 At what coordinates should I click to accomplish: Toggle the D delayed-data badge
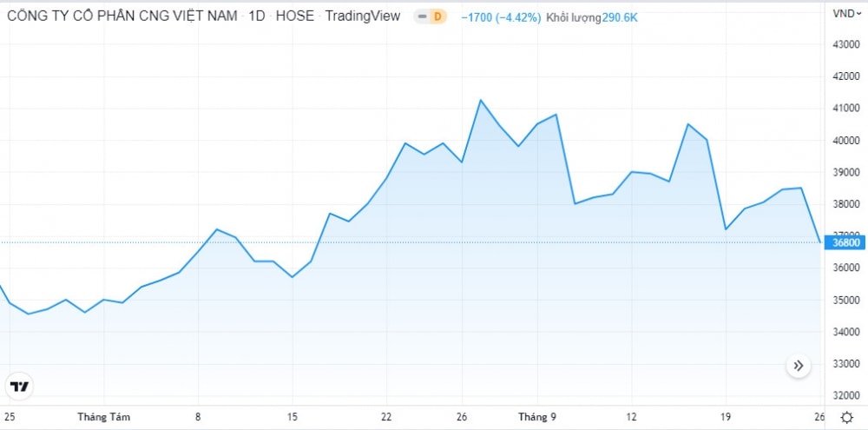[x=437, y=17]
